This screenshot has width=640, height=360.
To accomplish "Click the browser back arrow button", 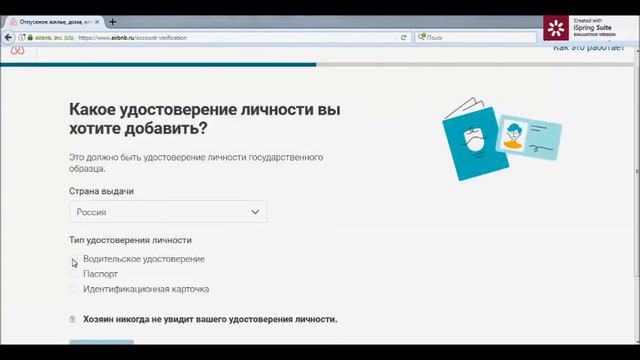I will click(x=8, y=37).
